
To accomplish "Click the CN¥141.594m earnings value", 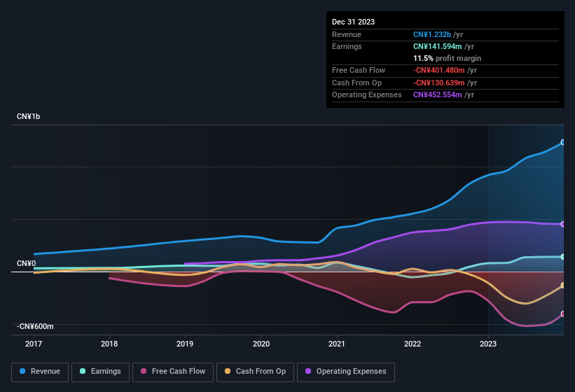I will [x=438, y=46].
